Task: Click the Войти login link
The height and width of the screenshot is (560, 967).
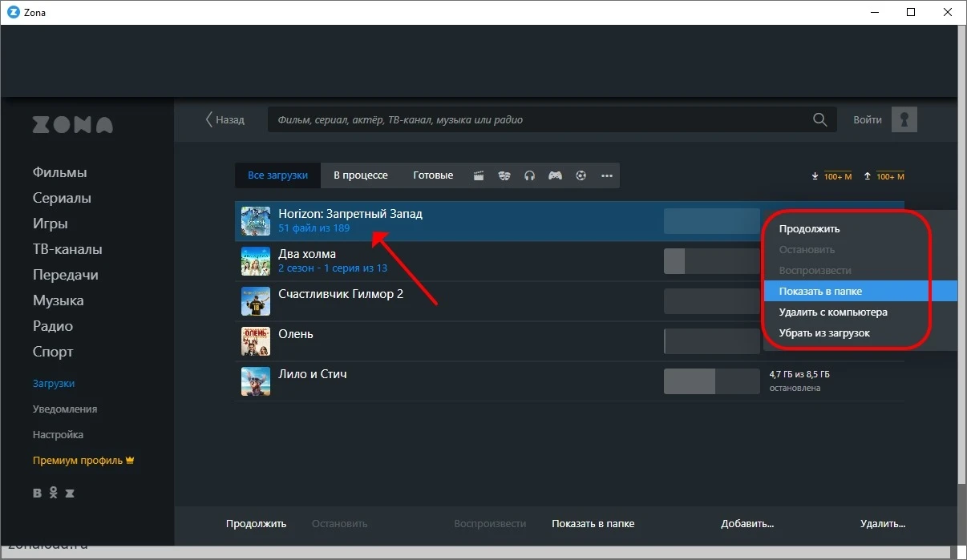Action: pyautogui.click(x=868, y=119)
